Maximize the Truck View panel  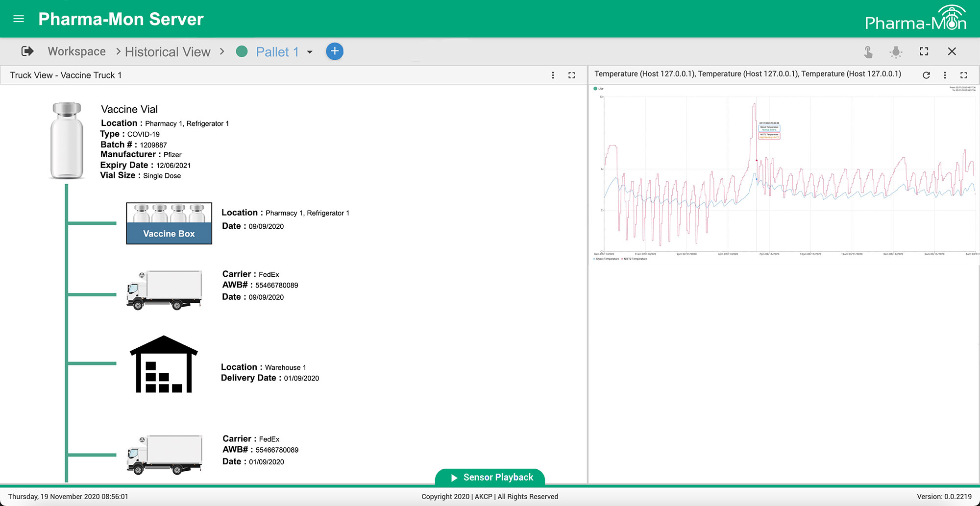click(x=571, y=75)
